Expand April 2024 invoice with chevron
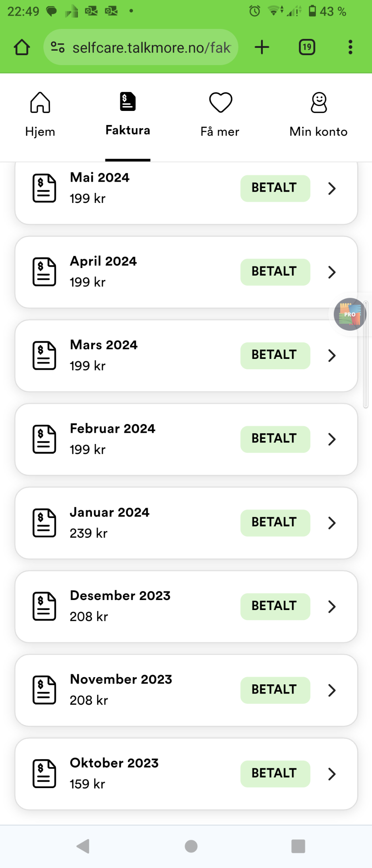The height and width of the screenshot is (868, 372). 332,272
